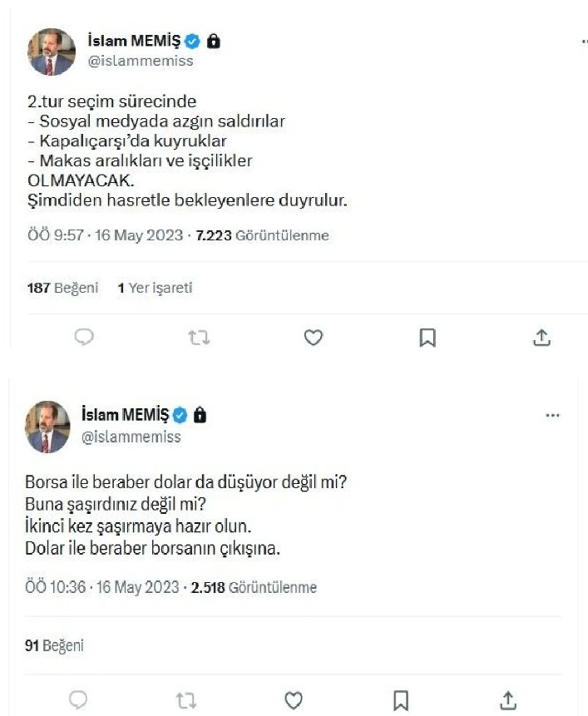Open the reply icon on the first tweet

pos(83,337)
